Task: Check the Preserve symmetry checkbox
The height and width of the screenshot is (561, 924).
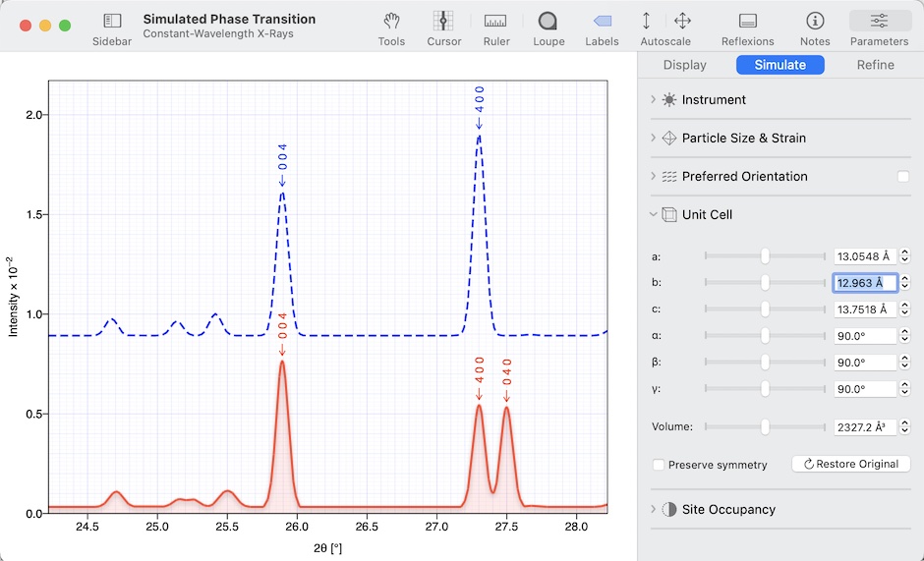Action: 659,465
